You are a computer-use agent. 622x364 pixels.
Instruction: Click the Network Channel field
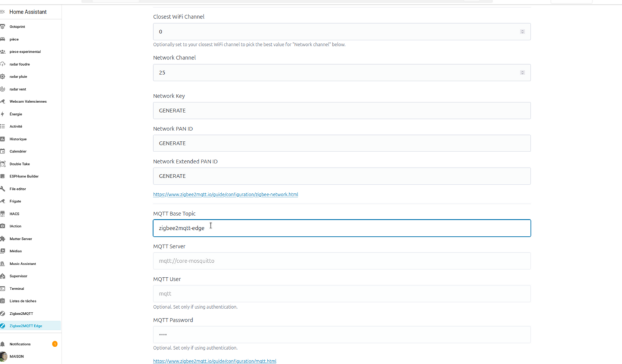tap(341, 73)
